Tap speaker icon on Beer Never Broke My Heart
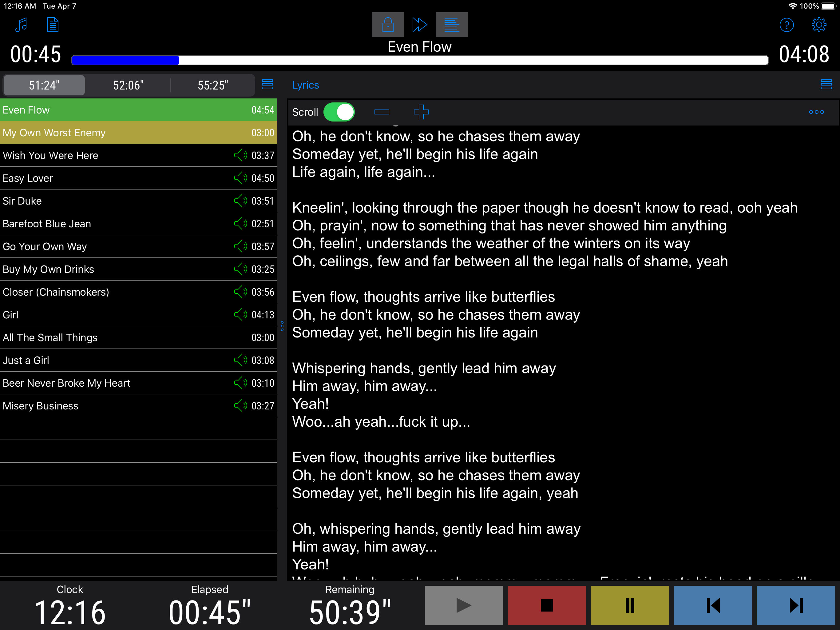Viewport: 840px width, 630px height. click(x=240, y=383)
